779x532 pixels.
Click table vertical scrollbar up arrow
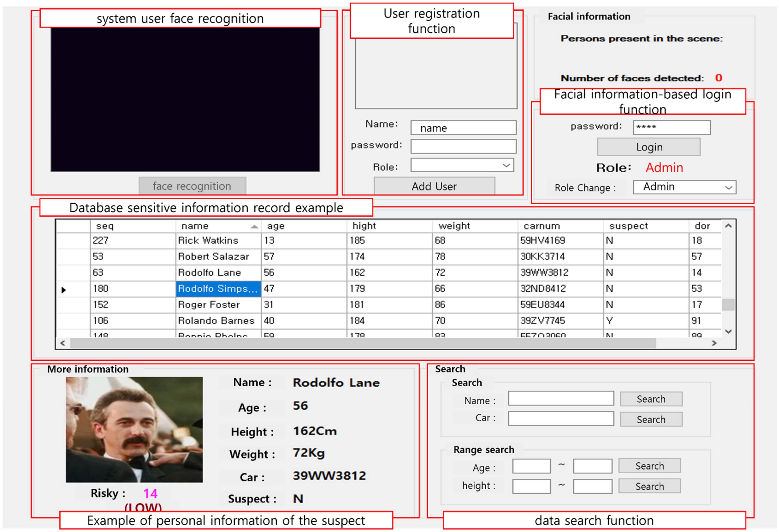pos(728,226)
